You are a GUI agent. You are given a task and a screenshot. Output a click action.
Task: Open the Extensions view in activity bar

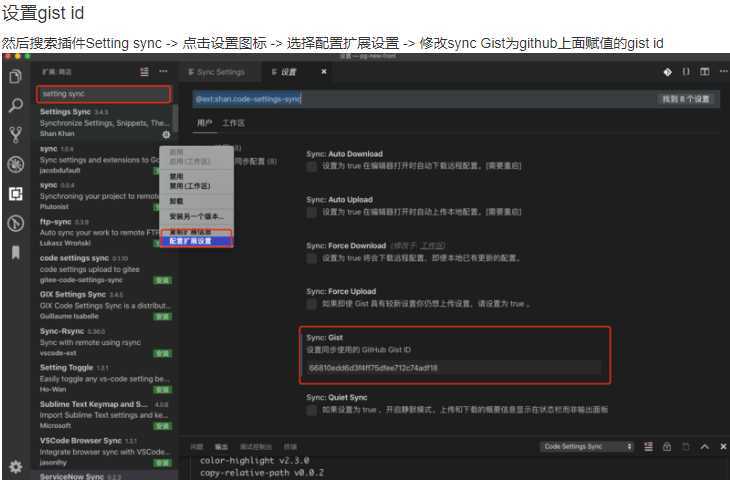[x=15, y=194]
